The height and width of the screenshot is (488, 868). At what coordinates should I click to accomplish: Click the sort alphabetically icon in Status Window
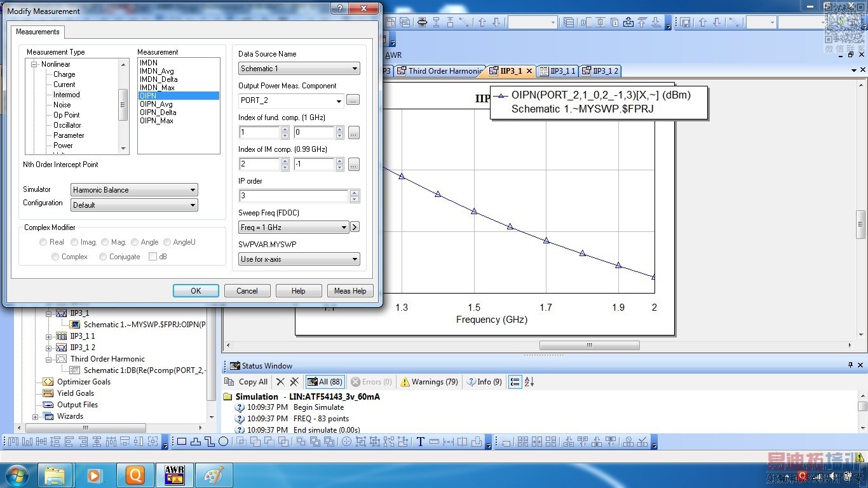pyautogui.click(x=529, y=382)
